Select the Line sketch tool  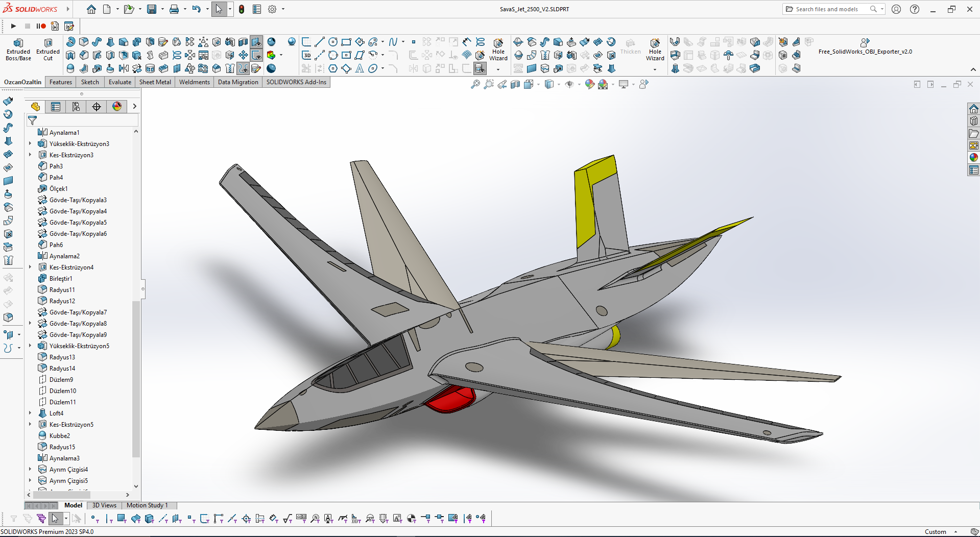pos(320,42)
